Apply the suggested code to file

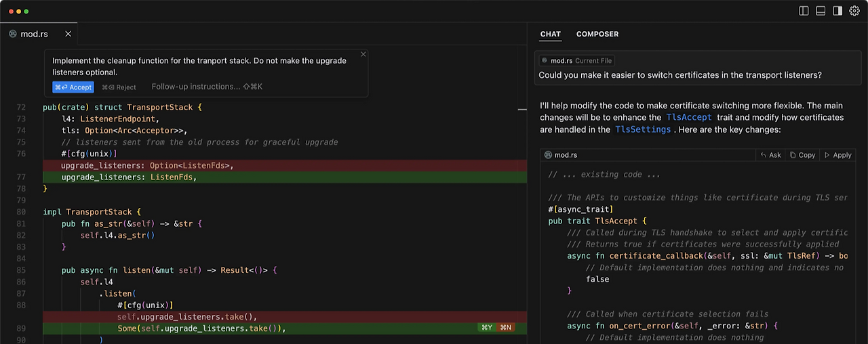point(837,155)
